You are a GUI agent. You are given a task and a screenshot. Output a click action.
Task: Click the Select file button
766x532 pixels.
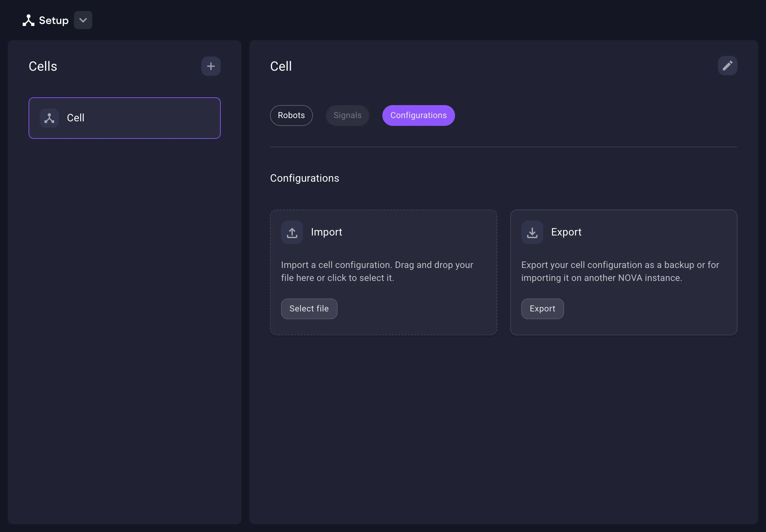(309, 308)
